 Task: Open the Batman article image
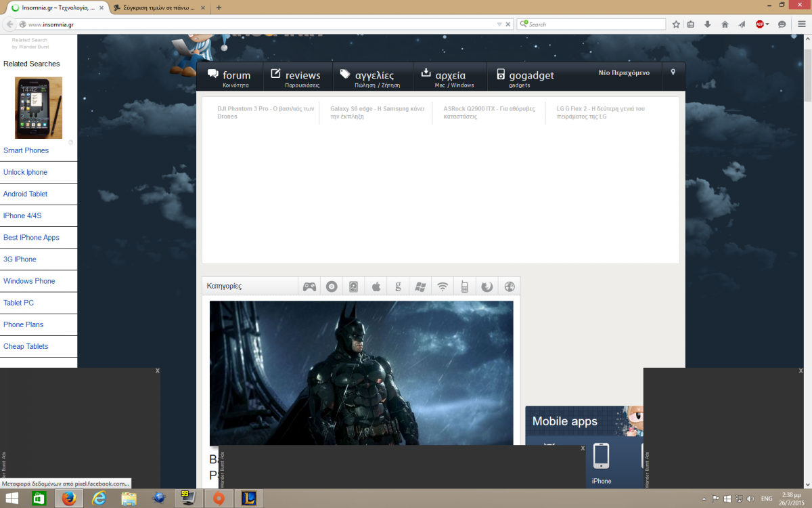pyautogui.click(x=361, y=373)
